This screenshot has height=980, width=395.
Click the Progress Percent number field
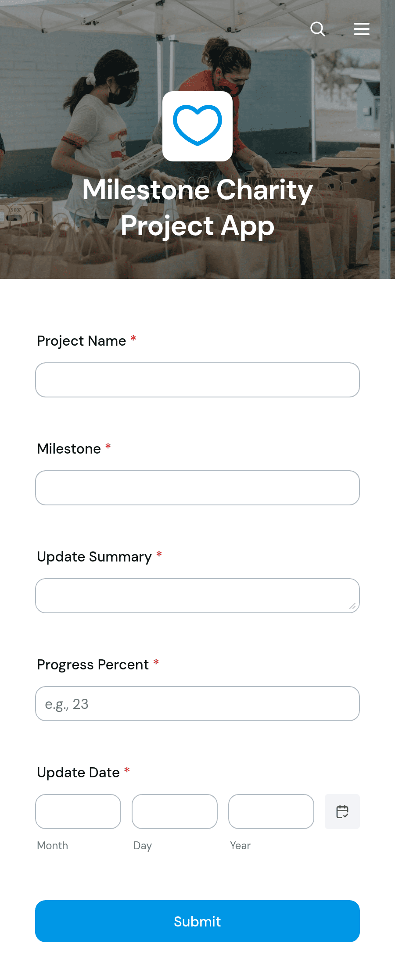(197, 704)
